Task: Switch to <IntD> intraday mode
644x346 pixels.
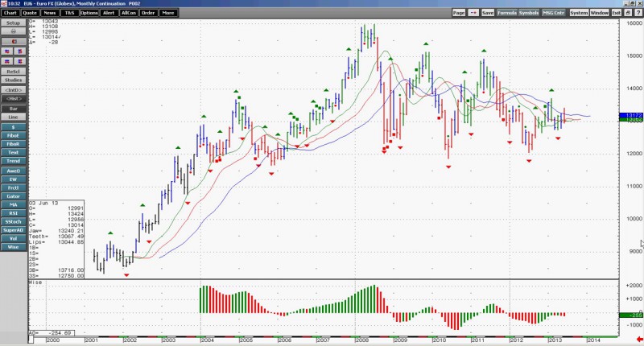Action: coord(13,90)
